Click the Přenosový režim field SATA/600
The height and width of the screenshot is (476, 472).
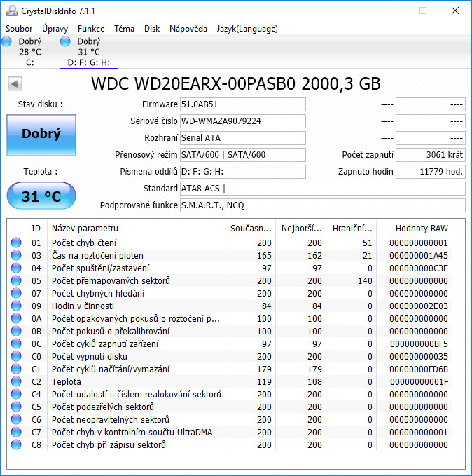pos(243,155)
